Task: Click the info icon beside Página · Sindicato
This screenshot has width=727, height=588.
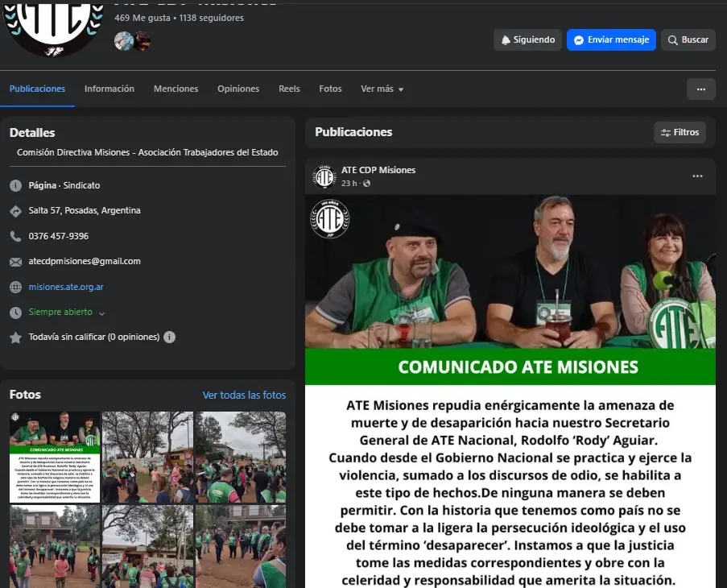Action: (16, 186)
